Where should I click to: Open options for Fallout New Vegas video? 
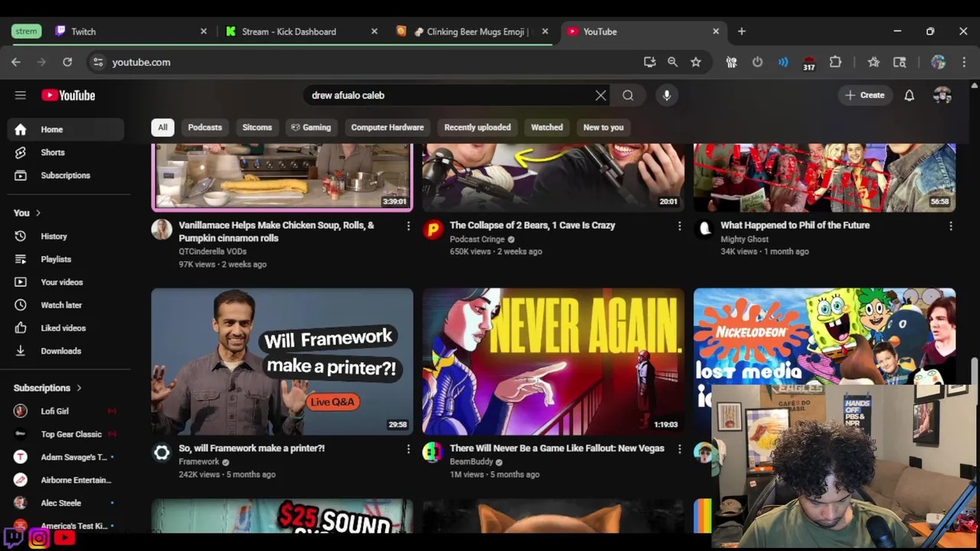679,448
